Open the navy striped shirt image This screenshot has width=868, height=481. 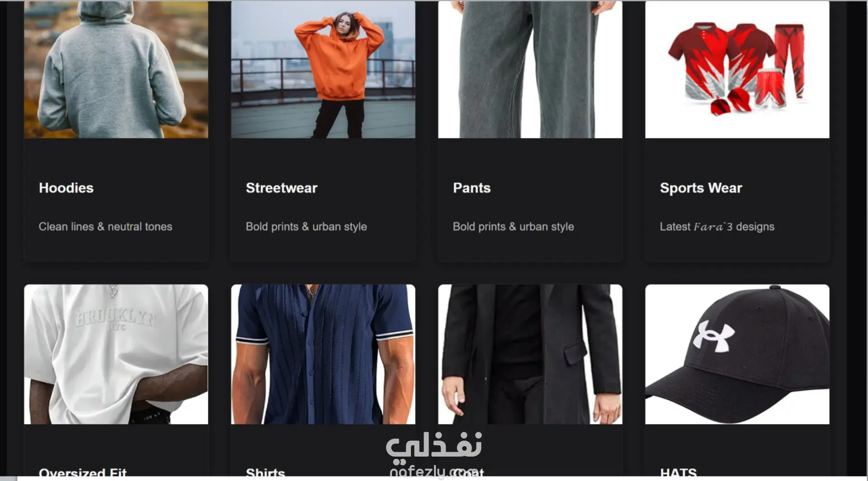click(x=323, y=354)
